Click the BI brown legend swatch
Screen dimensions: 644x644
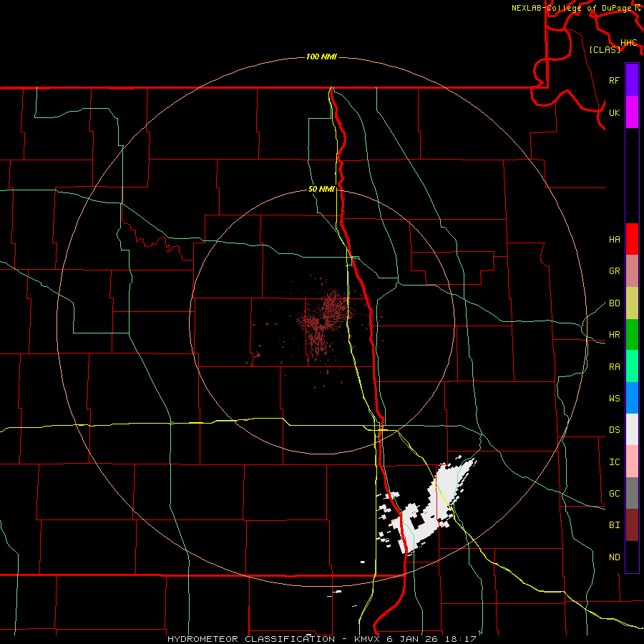(x=632, y=525)
